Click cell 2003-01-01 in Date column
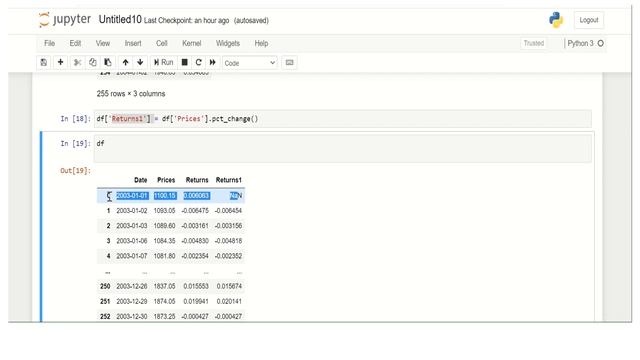This screenshot has height=360, width=640. 132,196
